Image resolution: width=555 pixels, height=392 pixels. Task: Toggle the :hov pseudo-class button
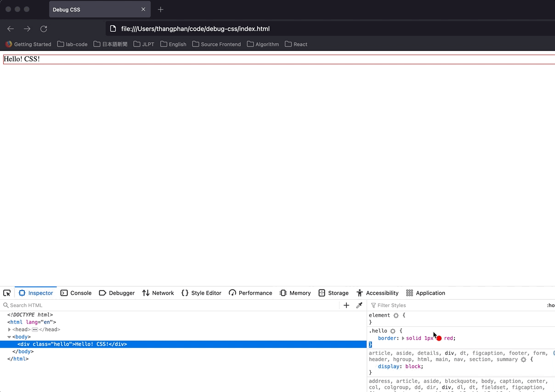pyautogui.click(x=550, y=305)
